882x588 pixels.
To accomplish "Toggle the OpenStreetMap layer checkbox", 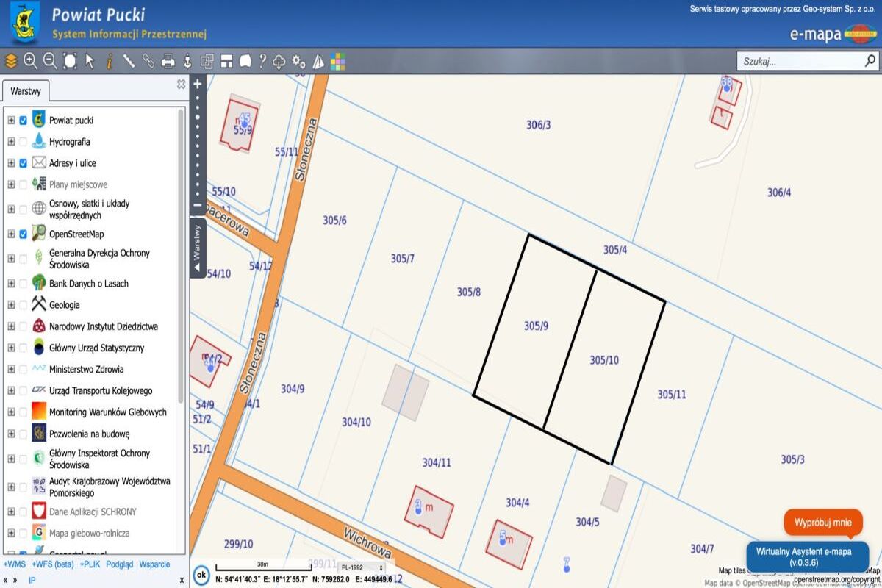I will click(x=24, y=234).
